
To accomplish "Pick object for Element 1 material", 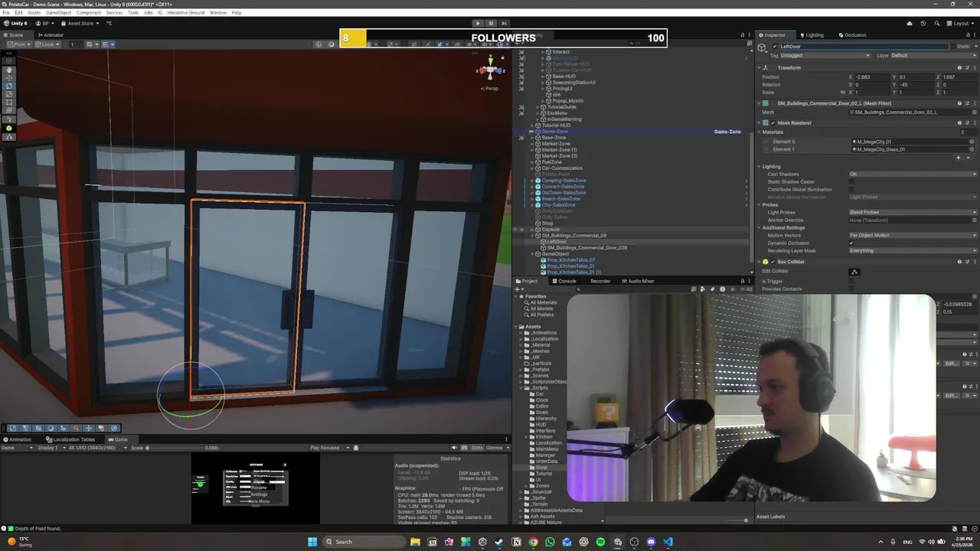I will pyautogui.click(x=972, y=149).
